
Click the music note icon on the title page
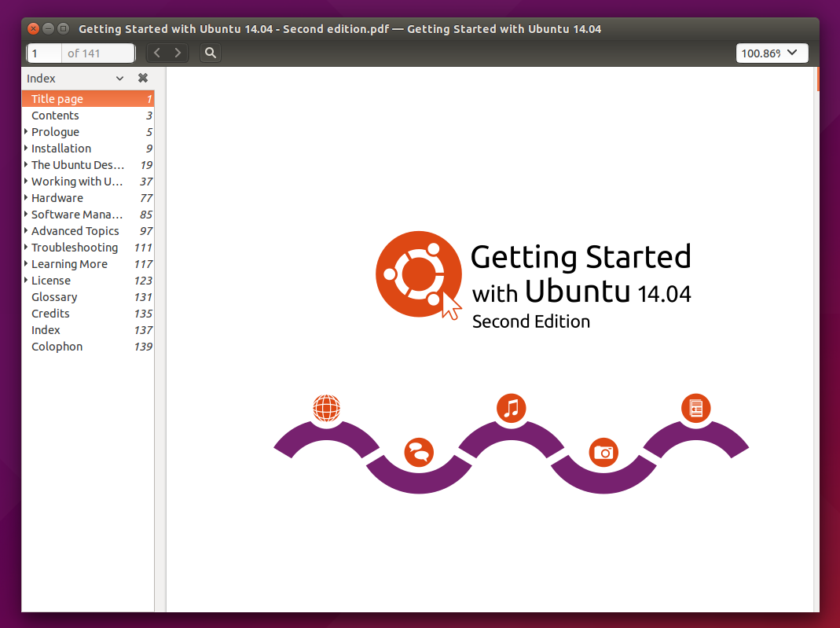point(512,407)
